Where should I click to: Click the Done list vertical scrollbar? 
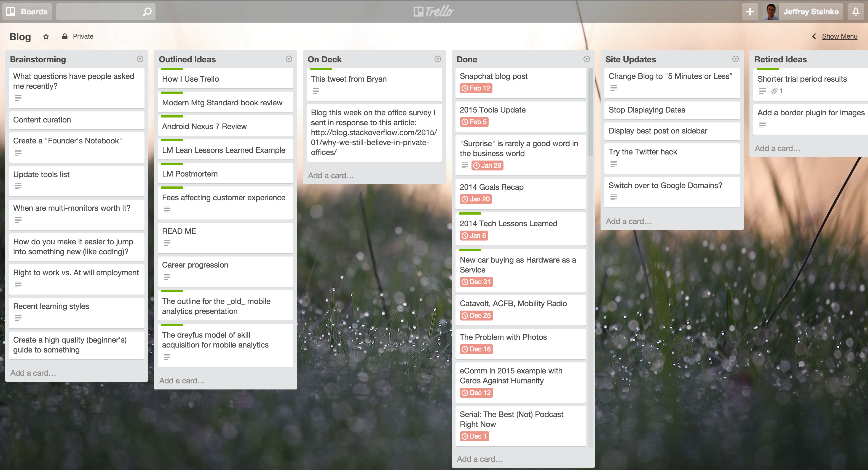590,112
